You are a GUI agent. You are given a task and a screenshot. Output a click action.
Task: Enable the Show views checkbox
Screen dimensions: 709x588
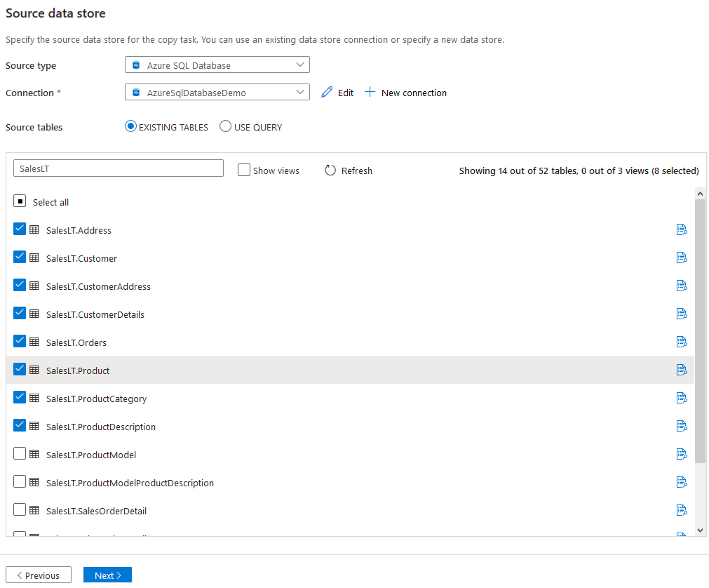[244, 170]
